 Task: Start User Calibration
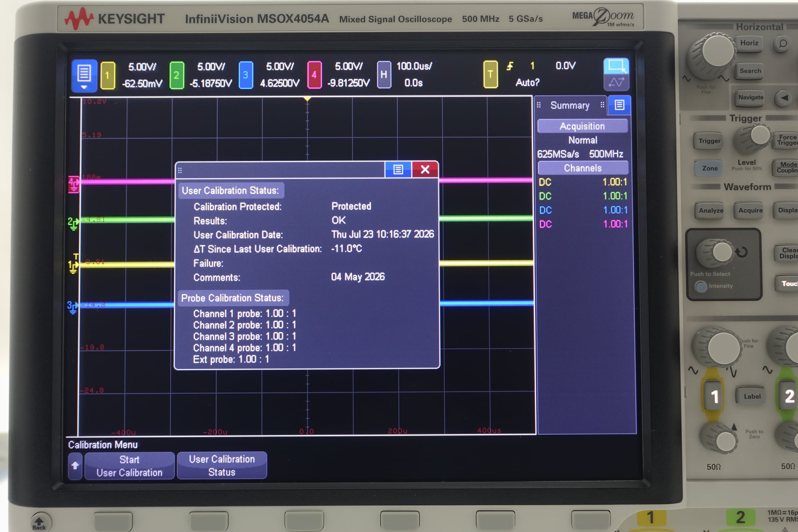[x=129, y=466]
